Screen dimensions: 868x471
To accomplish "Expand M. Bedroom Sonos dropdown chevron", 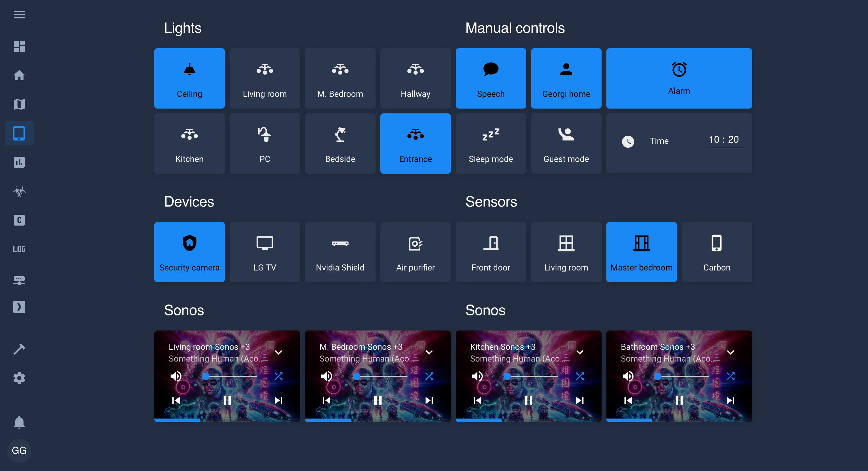I will tap(429, 352).
